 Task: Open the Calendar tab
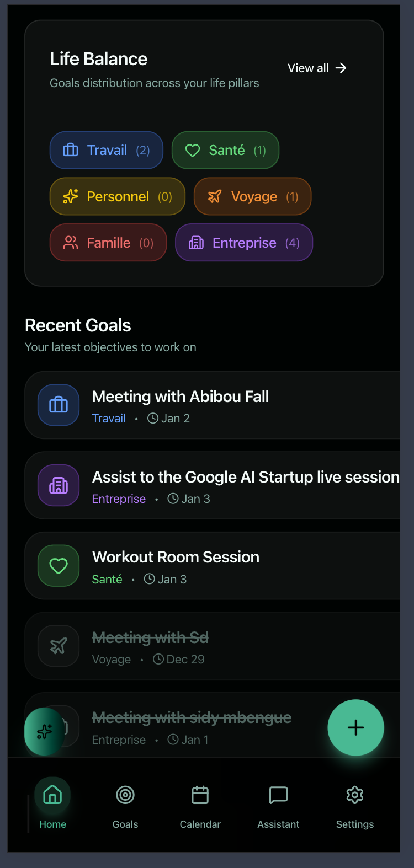pyautogui.click(x=200, y=803)
